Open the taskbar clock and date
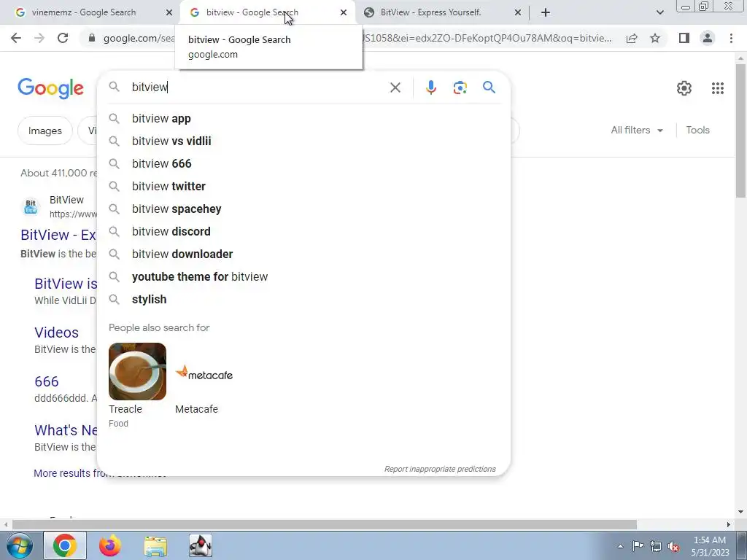 (x=710, y=546)
